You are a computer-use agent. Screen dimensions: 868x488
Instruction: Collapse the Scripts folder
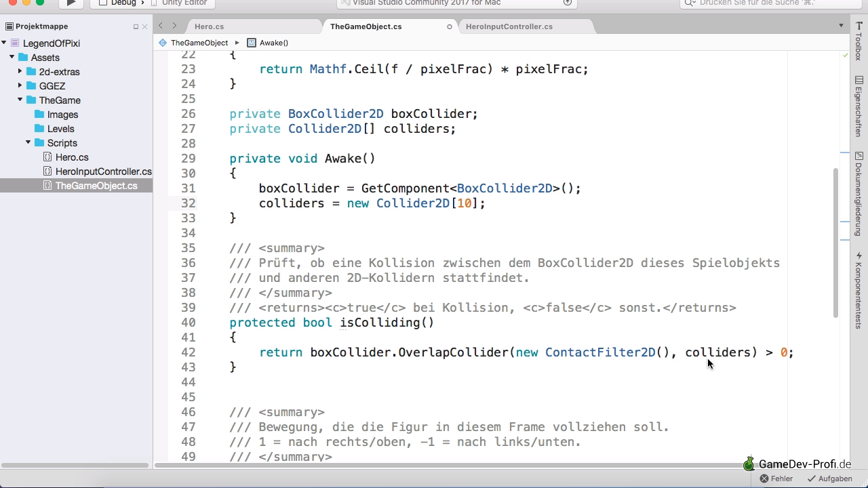pos(28,143)
